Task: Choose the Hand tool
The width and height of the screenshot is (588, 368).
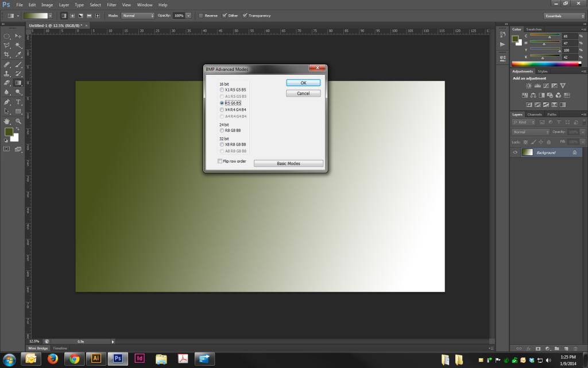Action: tap(7, 121)
